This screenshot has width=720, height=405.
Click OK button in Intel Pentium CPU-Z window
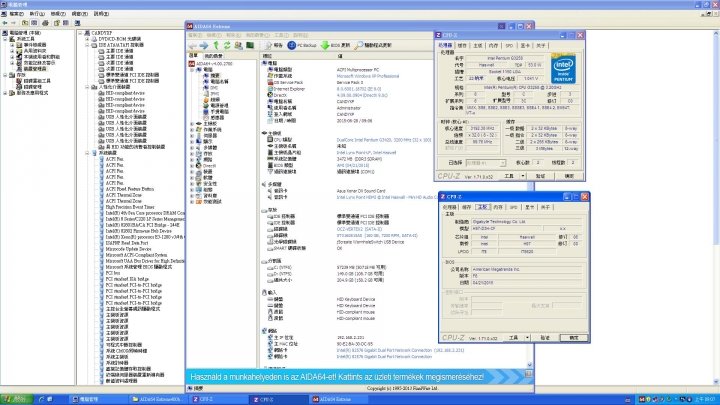coord(569,176)
